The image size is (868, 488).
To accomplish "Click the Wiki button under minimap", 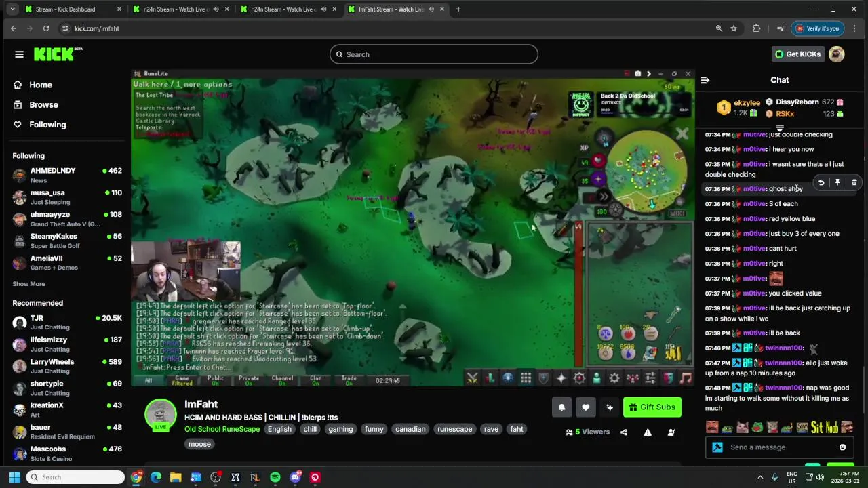I will [x=677, y=213].
